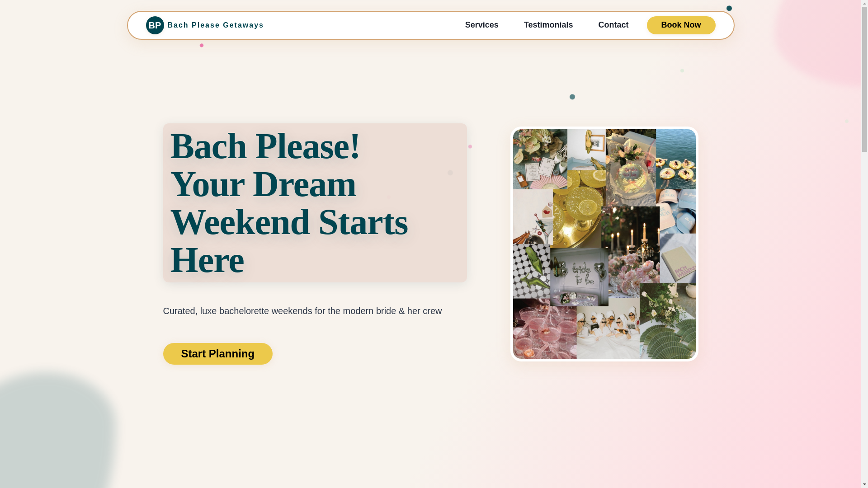Click the candlelit floral table photo

(631, 251)
